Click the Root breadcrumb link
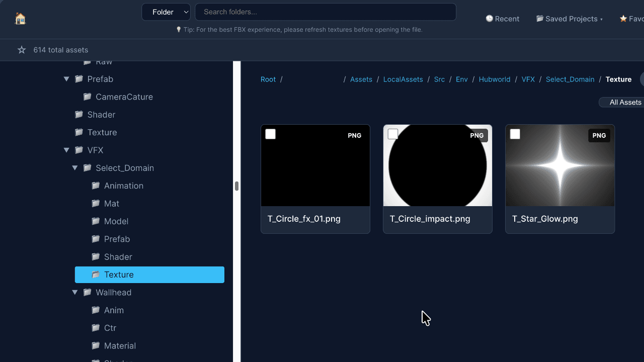Viewport: 644px width, 362px height. pos(268,79)
